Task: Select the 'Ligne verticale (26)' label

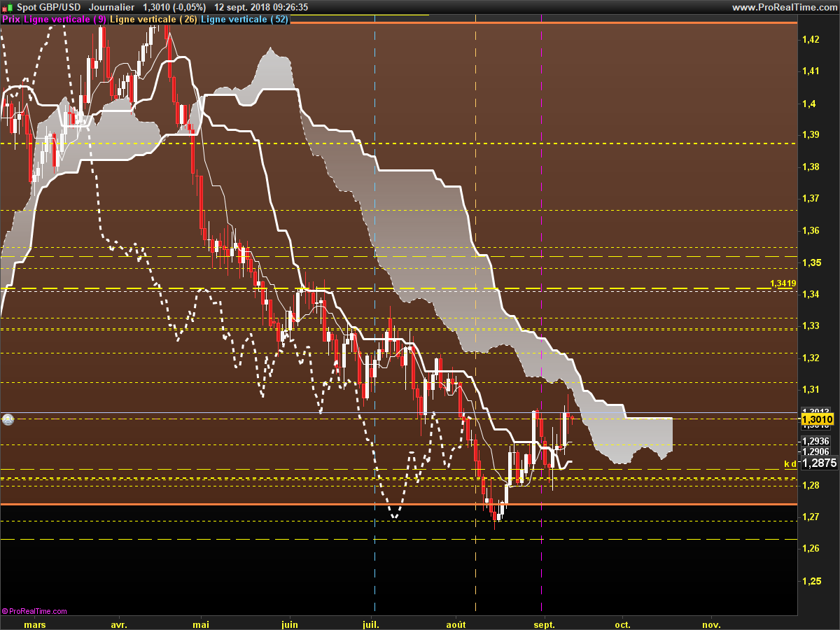Action: (154, 20)
